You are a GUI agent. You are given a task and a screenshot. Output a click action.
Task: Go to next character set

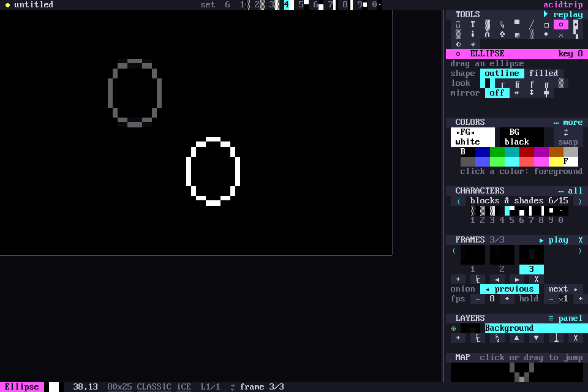click(x=580, y=201)
